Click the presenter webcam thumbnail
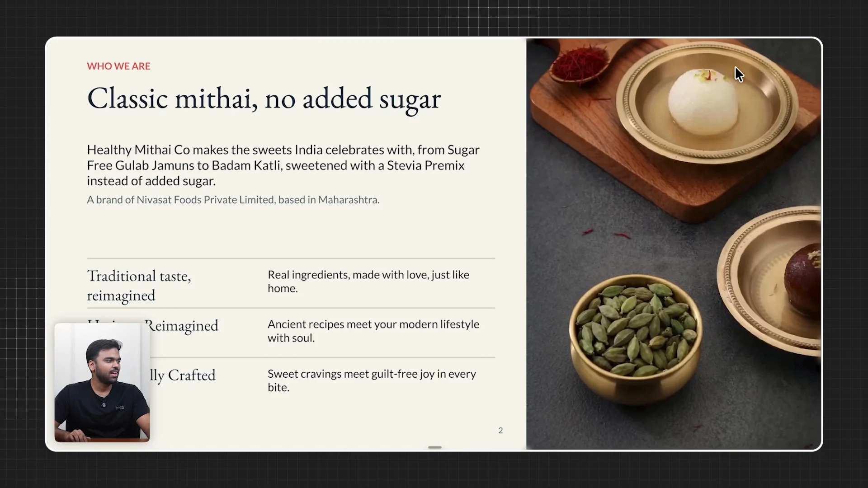 pos(102,382)
